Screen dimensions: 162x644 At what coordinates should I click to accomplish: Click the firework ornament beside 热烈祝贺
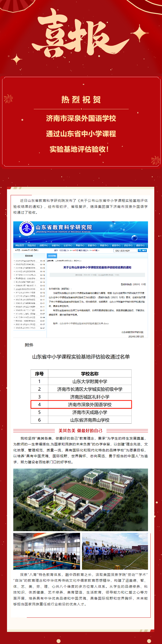click(8, 99)
